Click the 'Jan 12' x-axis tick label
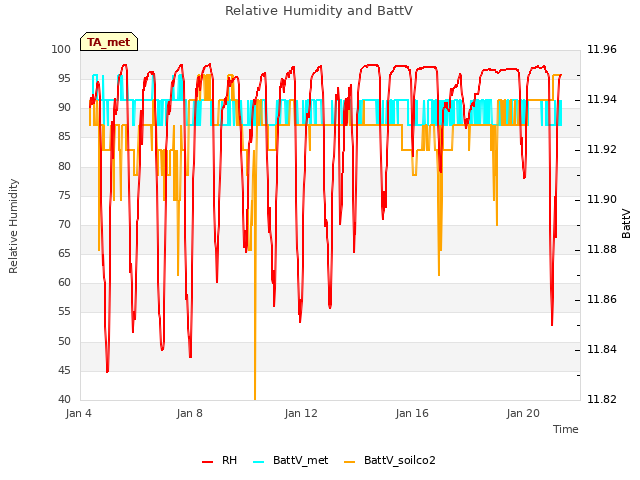Viewport: 640px width, 480px height. 301,413
